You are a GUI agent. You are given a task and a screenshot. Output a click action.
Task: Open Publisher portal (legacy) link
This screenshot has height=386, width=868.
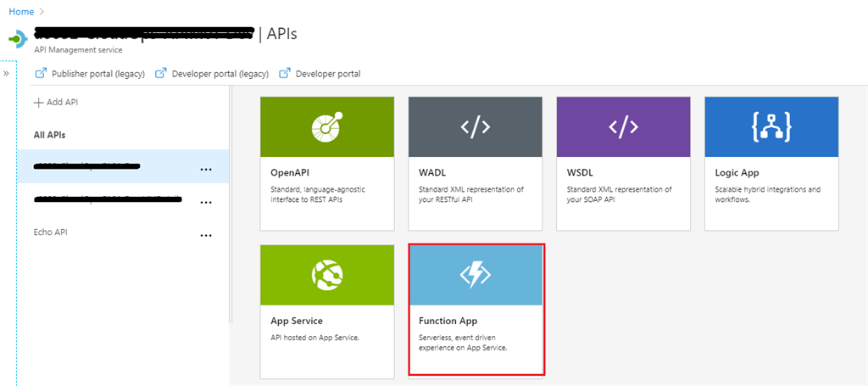pyautogui.click(x=92, y=74)
